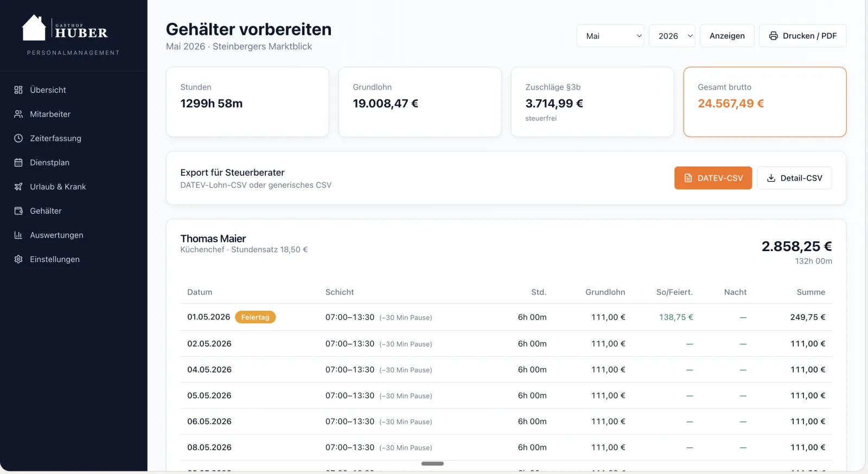Click the Summe column header

(811, 292)
